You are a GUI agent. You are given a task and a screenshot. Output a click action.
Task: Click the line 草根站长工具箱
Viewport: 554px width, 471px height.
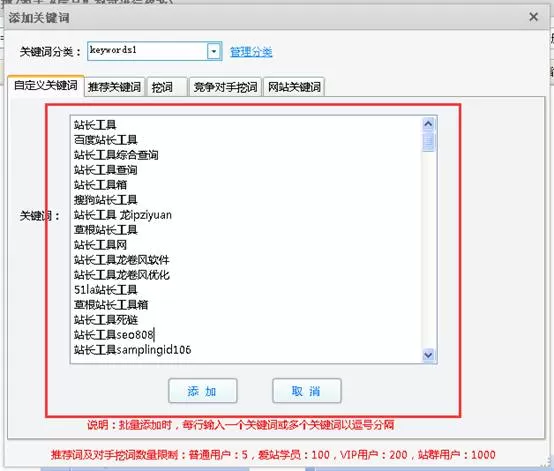coord(111,305)
